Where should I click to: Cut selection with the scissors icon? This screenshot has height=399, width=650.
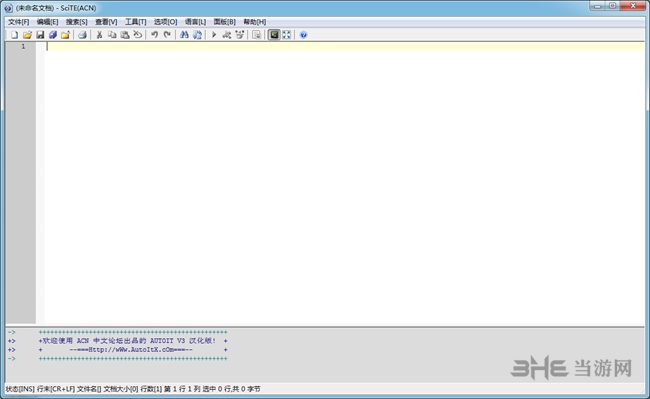(x=99, y=35)
